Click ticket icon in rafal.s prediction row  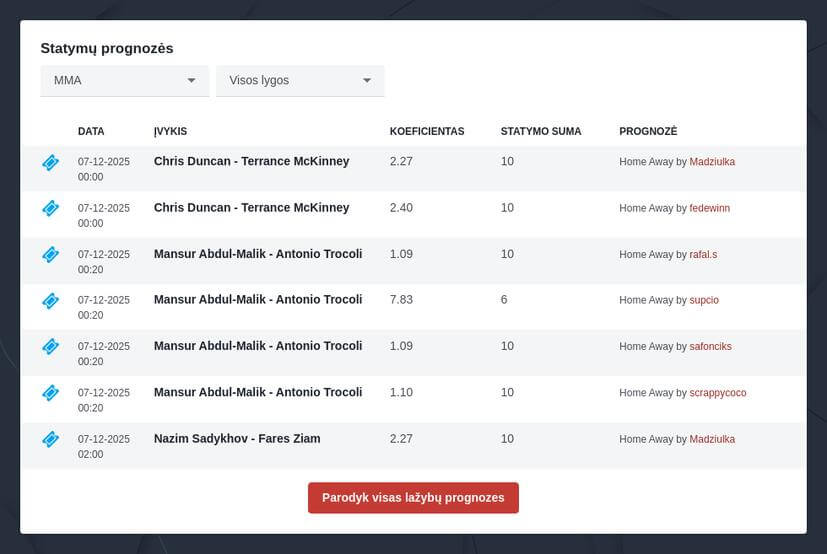pos(50,255)
